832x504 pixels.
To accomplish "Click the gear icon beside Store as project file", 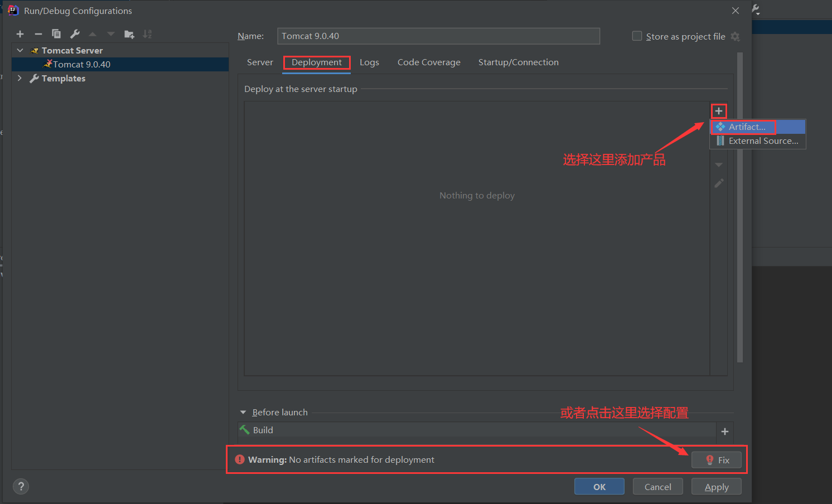I will pyautogui.click(x=736, y=36).
